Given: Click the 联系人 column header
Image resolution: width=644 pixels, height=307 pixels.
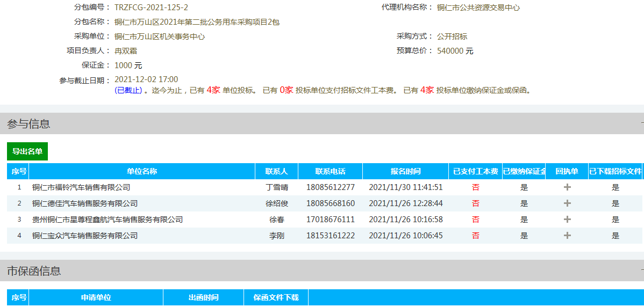Looking at the screenshot, I should (x=276, y=171).
